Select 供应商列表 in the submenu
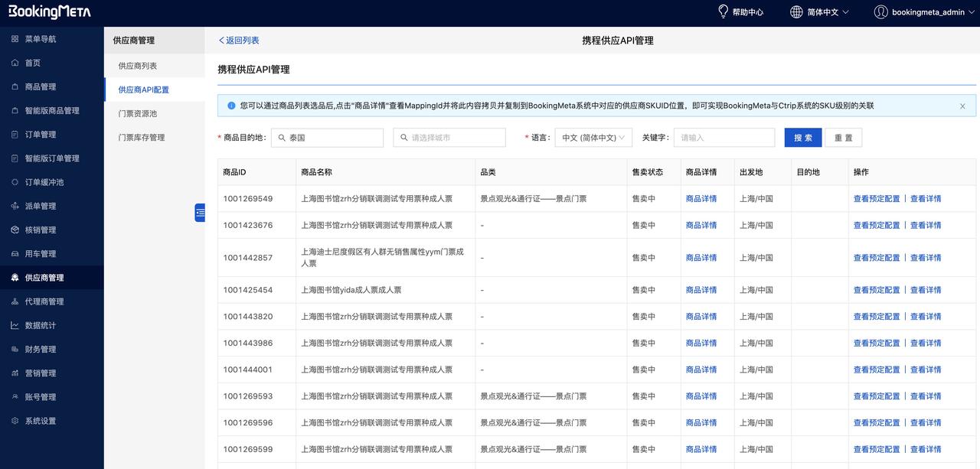Viewport: 980px width, 469px height. tap(138, 66)
